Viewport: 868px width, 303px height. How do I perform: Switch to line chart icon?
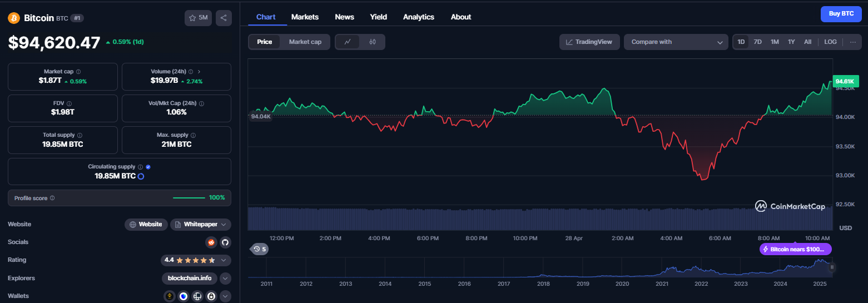point(348,42)
